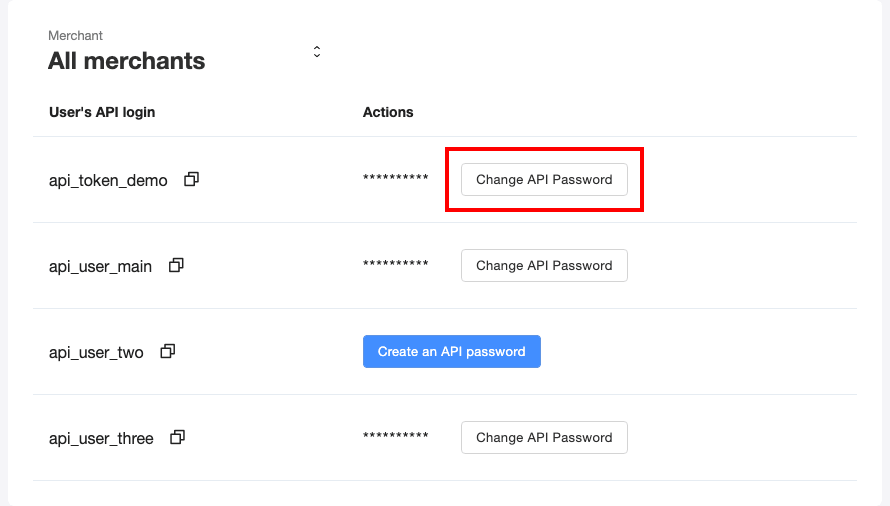Expand the Merchant selector chevron arrows
Viewport: 890px width, 506px height.
[317, 52]
